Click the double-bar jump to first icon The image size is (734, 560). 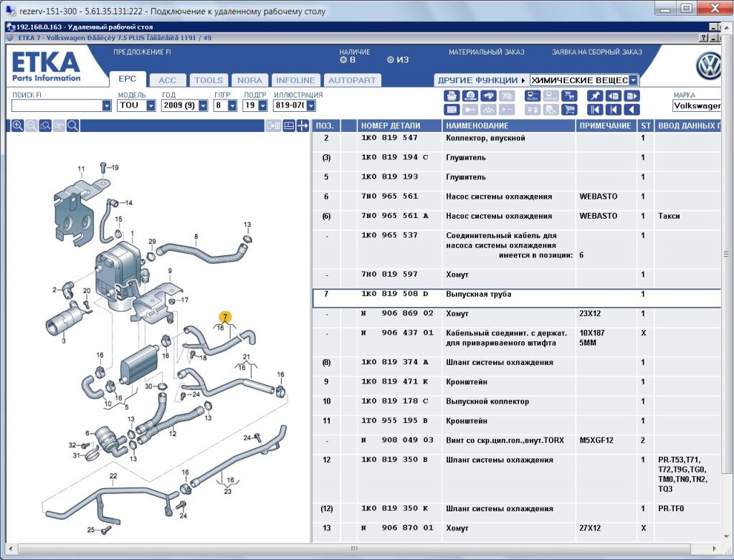point(595,110)
